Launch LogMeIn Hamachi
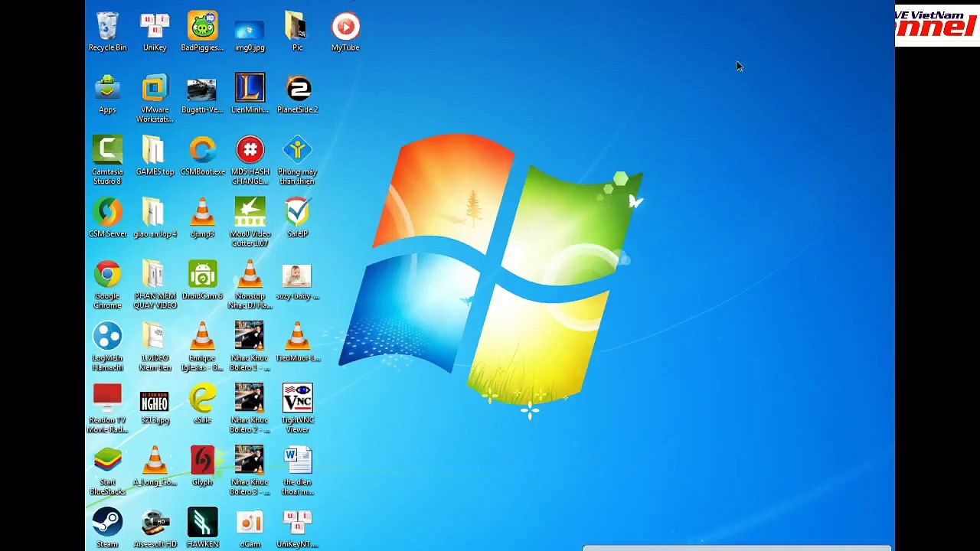 tap(107, 346)
